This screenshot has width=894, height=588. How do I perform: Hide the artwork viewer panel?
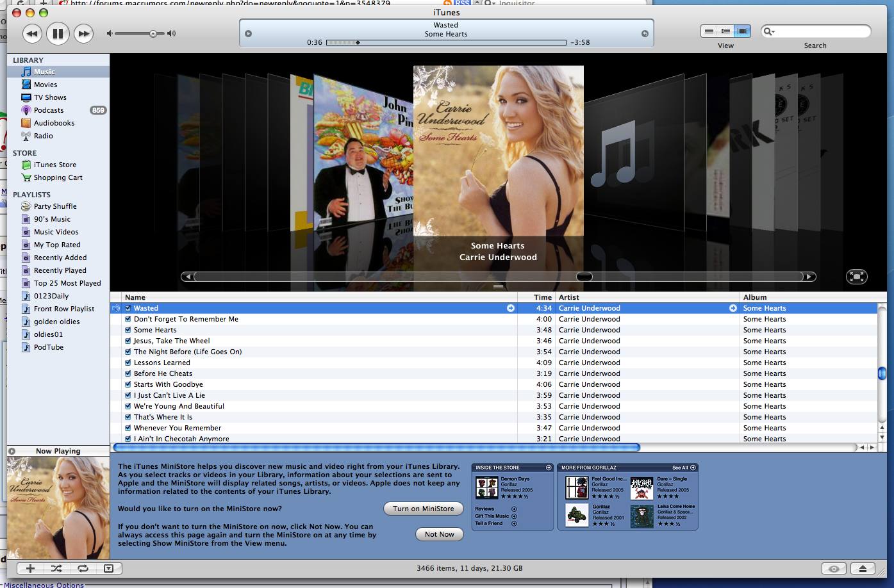click(x=108, y=568)
